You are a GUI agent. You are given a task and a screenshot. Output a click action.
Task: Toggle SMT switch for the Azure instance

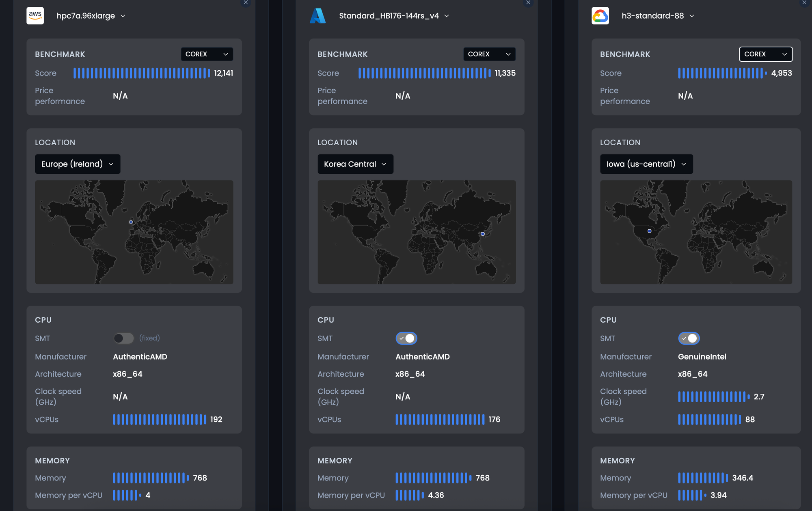(x=406, y=338)
